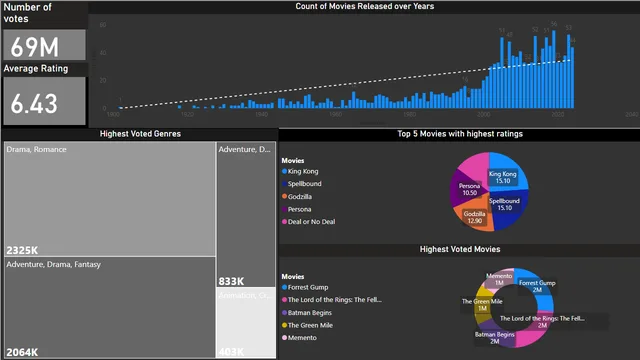The width and height of the screenshot is (640, 360).
Task: Click the Average Rating label
Action: (36, 69)
